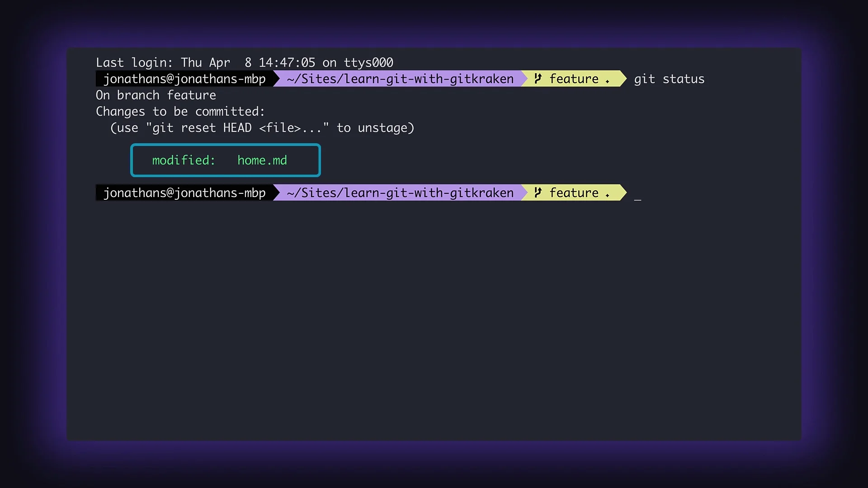Click the home.md filename in green
The width and height of the screenshot is (868, 488).
pos(262,160)
